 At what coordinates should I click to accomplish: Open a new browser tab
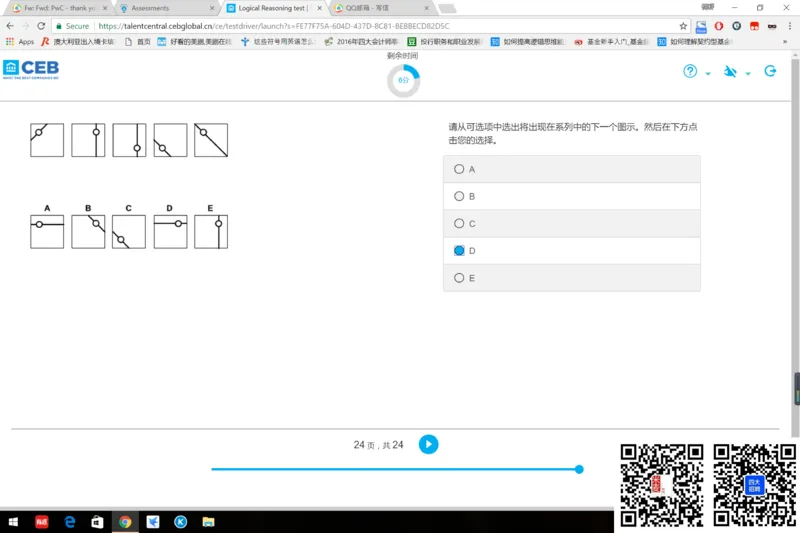point(447,8)
